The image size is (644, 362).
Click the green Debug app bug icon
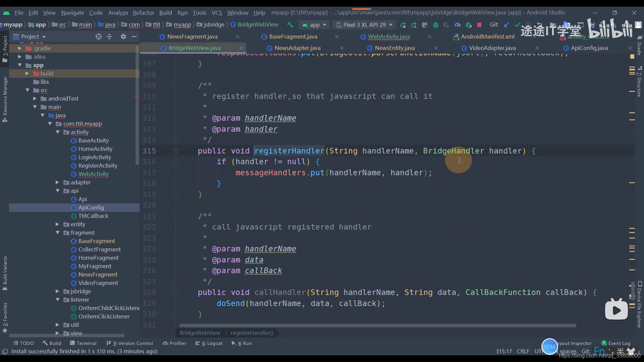(x=436, y=25)
